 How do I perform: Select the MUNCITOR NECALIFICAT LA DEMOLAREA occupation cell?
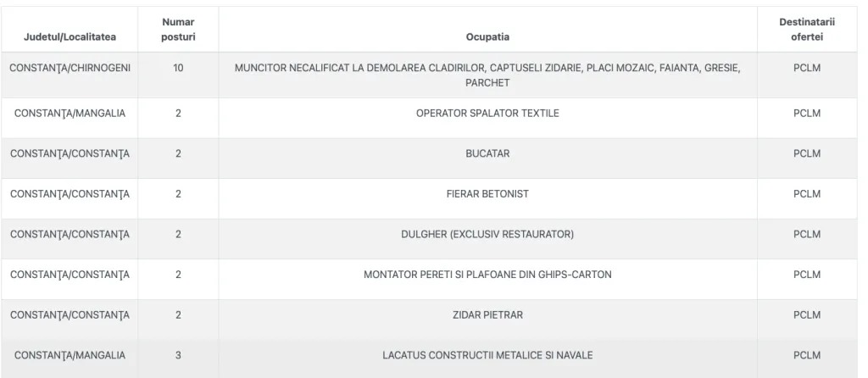click(487, 75)
